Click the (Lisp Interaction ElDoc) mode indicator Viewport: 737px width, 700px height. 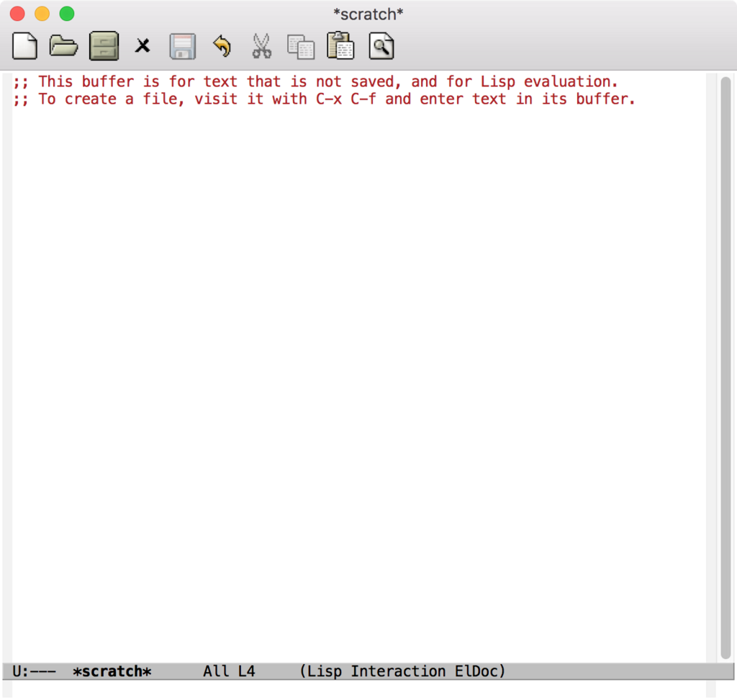pos(402,671)
